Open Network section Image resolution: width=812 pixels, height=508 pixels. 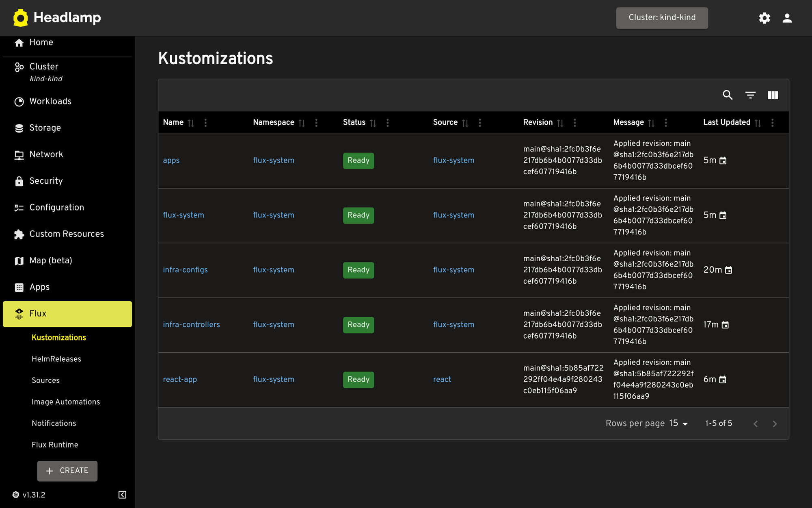67,154
